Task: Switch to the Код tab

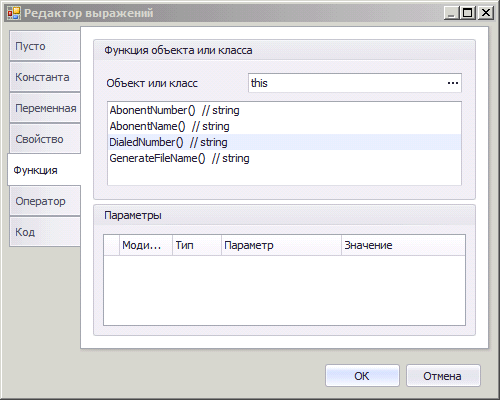Action: [x=45, y=232]
